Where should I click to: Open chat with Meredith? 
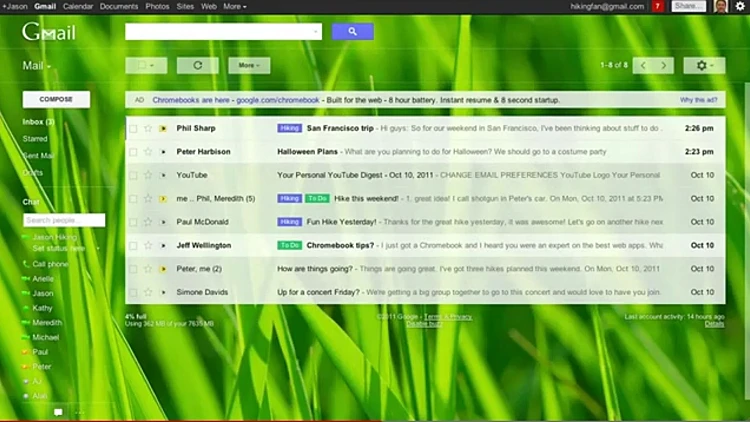[47, 323]
